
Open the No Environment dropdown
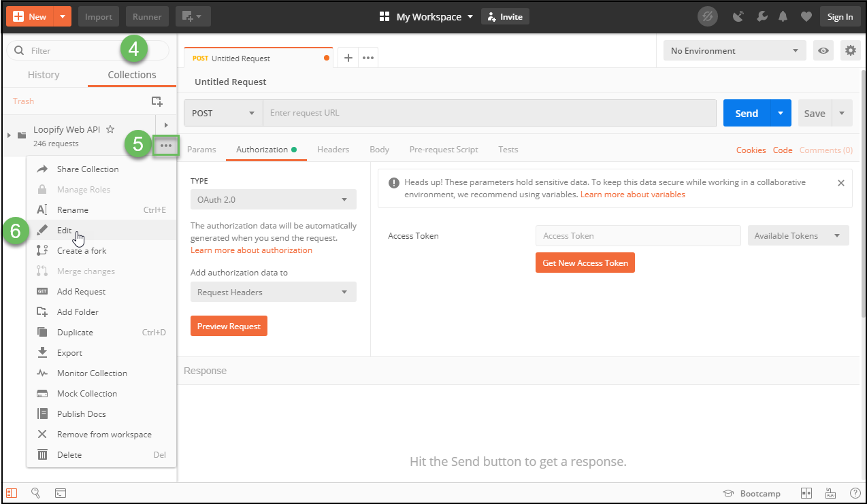coord(734,50)
